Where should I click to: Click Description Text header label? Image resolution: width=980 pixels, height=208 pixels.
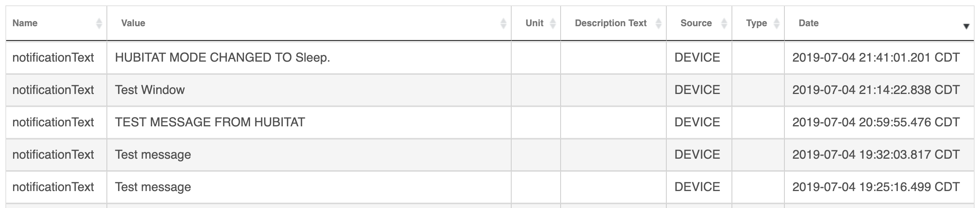tap(610, 23)
